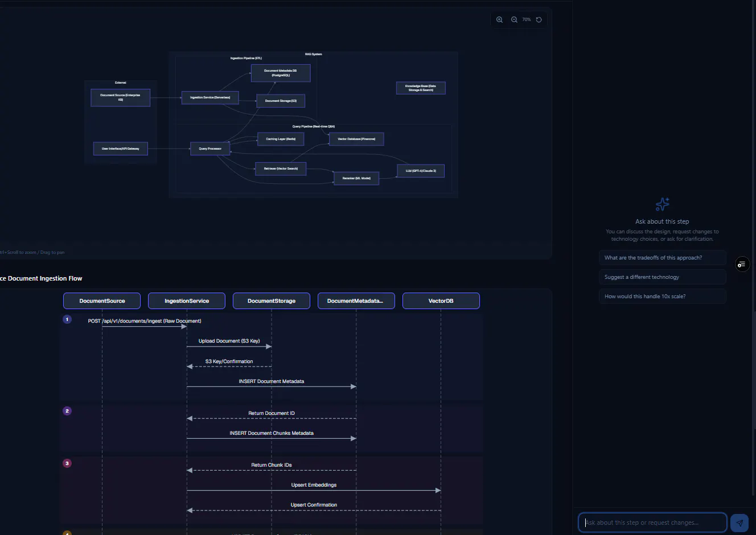756x535 pixels.
Task: Click the 'Ask about this step' heading
Action: [x=662, y=221]
